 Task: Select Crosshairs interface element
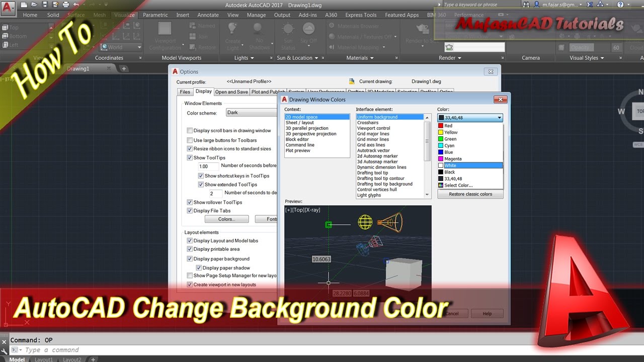390,123
